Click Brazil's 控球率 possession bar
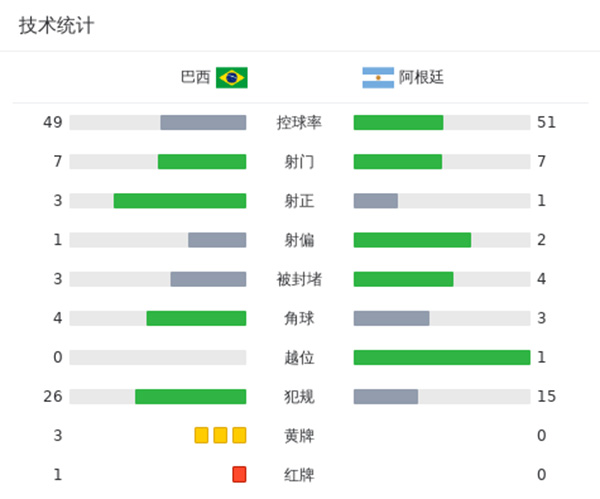Image resolution: width=600 pixels, height=499 pixels. (203, 122)
